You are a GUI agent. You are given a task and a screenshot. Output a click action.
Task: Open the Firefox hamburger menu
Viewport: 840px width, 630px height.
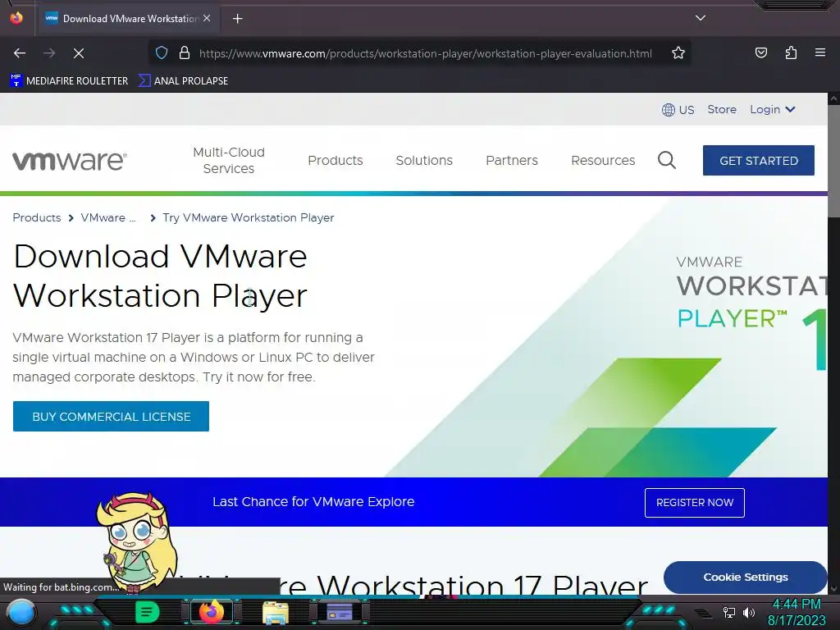pos(820,52)
